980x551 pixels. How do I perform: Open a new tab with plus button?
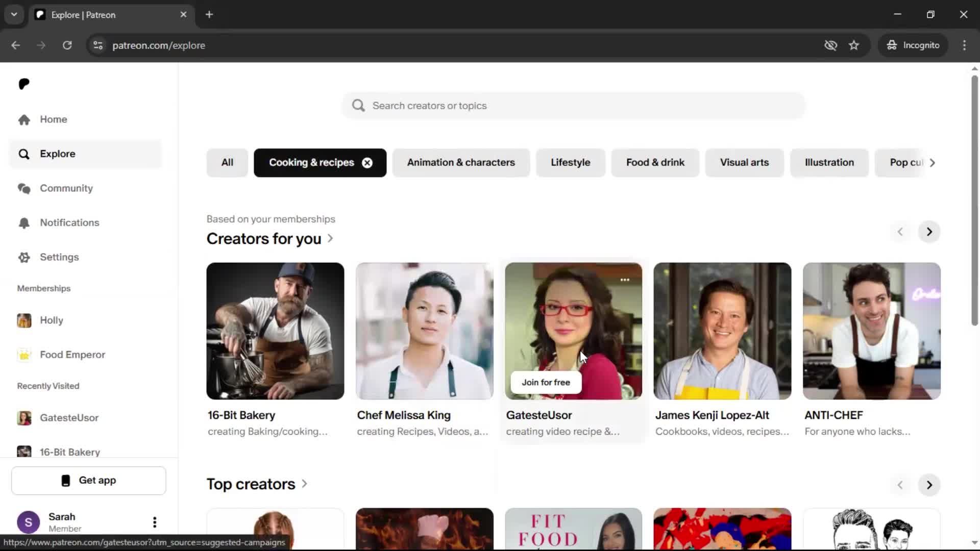tap(209, 15)
